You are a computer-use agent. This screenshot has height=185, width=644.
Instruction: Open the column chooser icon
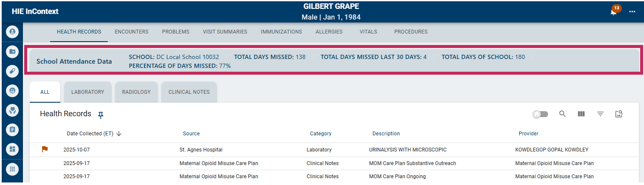point(581,114)
